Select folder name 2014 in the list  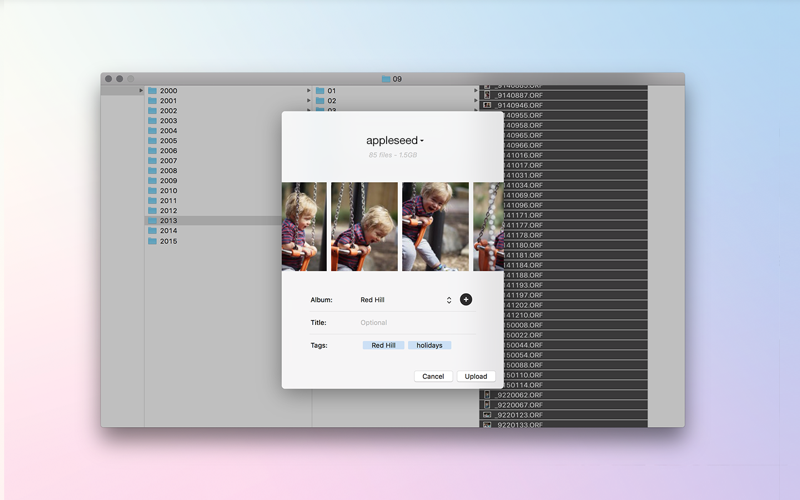tap(168, 231)
